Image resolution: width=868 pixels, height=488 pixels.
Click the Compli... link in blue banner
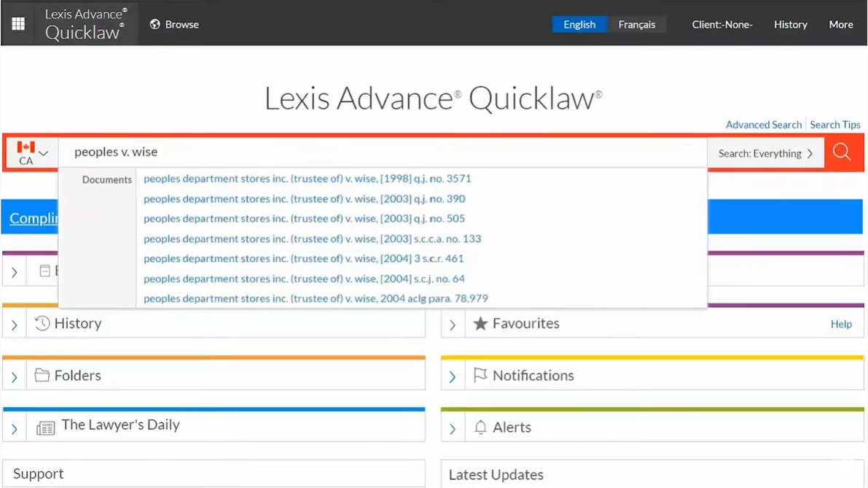[x=34, y=217]
